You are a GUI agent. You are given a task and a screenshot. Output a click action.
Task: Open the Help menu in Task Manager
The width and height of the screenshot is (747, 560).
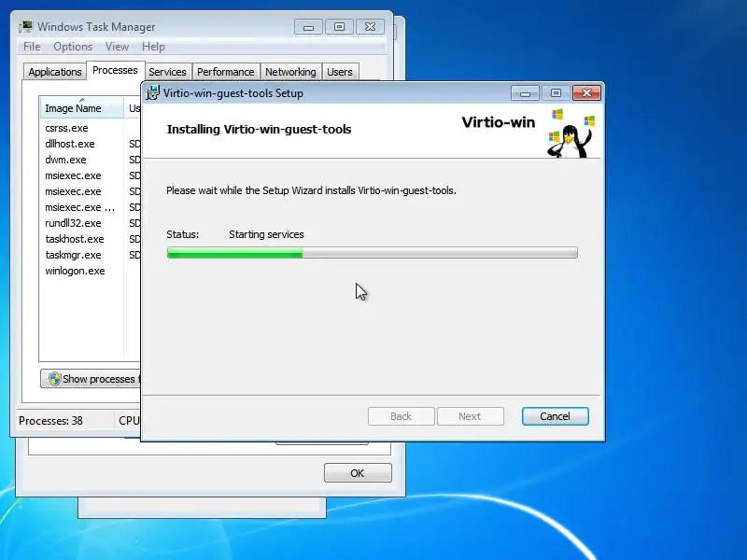(x=153, y=47)
